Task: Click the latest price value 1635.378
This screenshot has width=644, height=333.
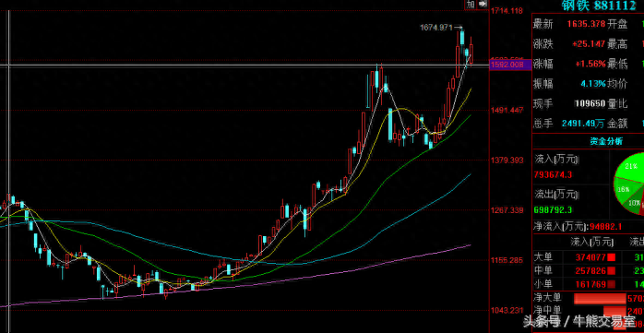Action: click(586, 24)
